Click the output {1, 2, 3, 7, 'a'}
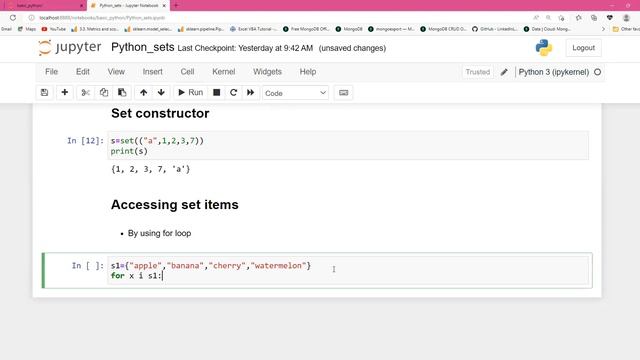 pos(151,169)
